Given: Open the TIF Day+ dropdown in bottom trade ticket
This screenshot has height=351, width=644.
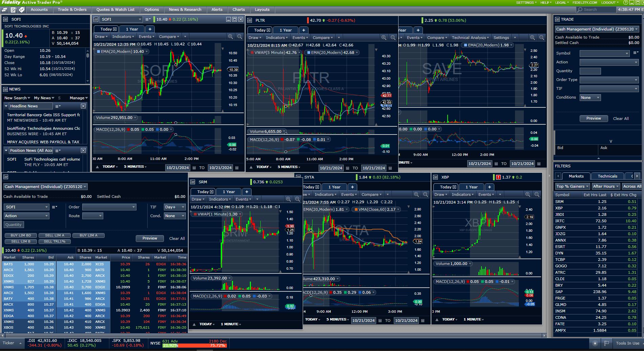Looking at the screenshot, I should pos(175,207).
